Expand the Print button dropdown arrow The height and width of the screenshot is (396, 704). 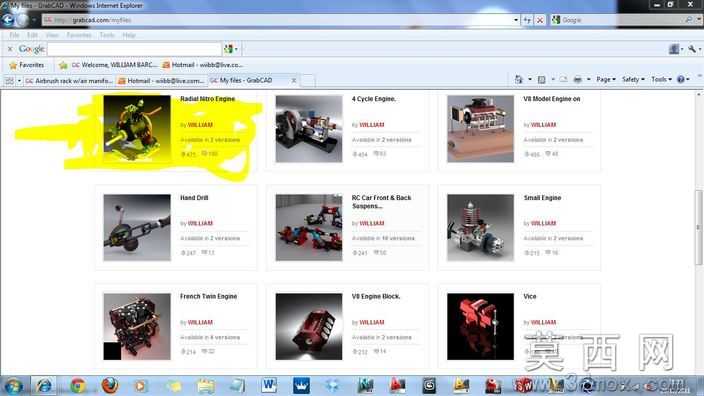[x=589, y=79]
